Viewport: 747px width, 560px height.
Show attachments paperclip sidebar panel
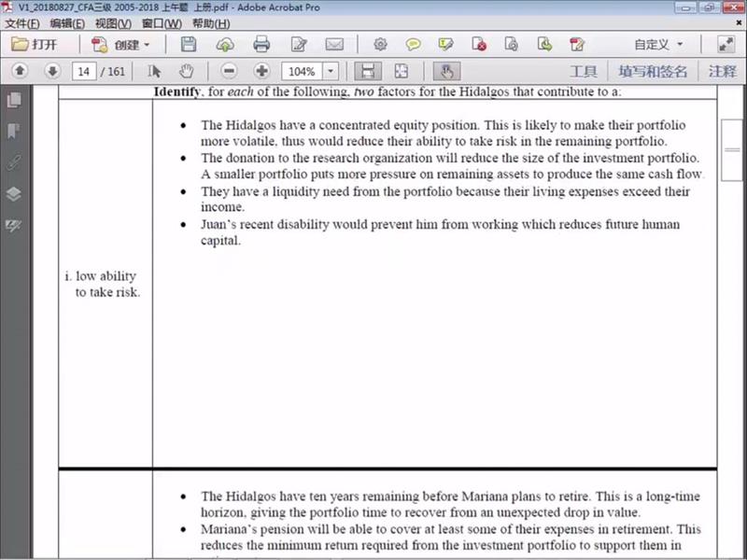[x=14, y=162]
